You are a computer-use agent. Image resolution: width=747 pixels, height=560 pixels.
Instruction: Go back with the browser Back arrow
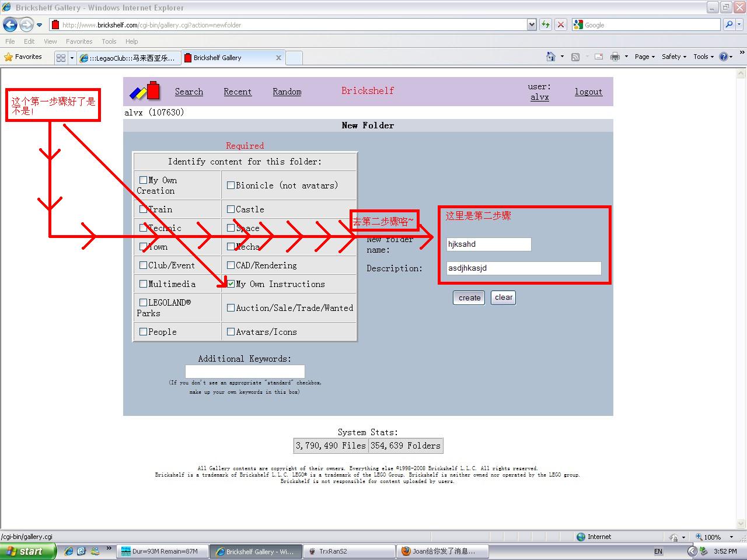coord(11,24)
